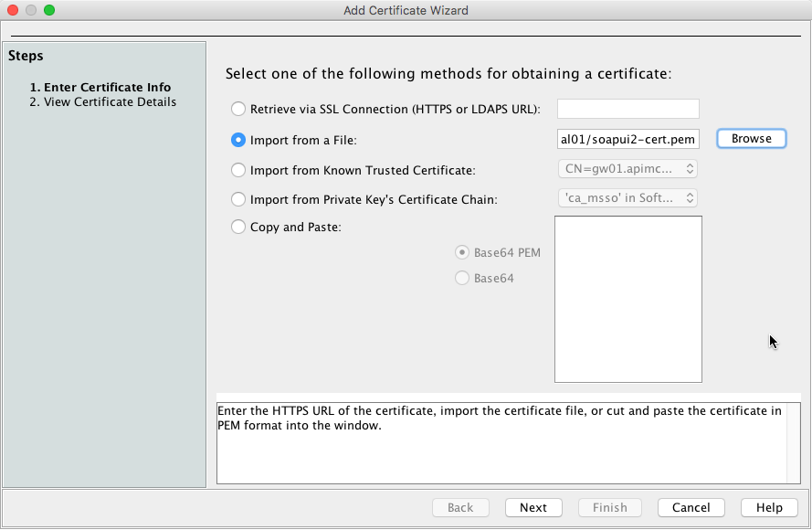812x530 pixels.
Task: Click the Back button
Action: [460, 508]
